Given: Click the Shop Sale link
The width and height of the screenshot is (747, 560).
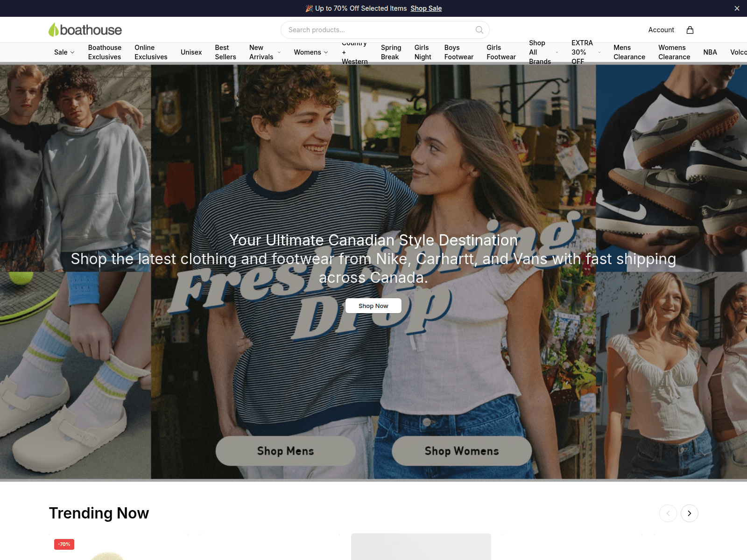Looking at the screenshot, I should 426,8.
